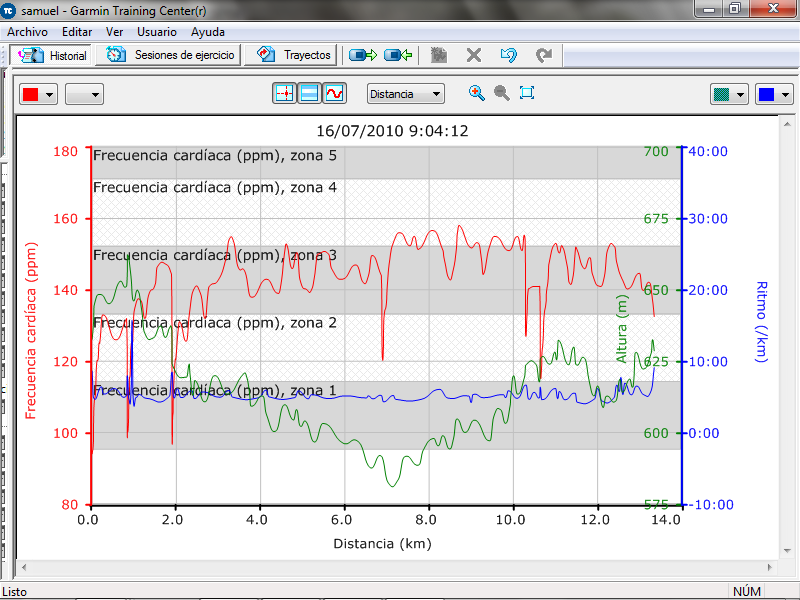Click the zoom out magnifier
The width and height of the screenshot is (800, 600).
pos(502,93)
